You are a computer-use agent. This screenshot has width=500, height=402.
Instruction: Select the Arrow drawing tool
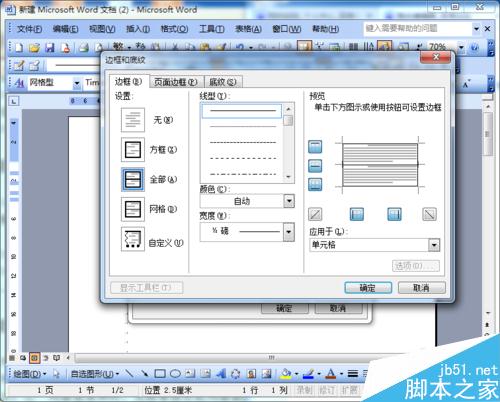[x=145, y=374]
